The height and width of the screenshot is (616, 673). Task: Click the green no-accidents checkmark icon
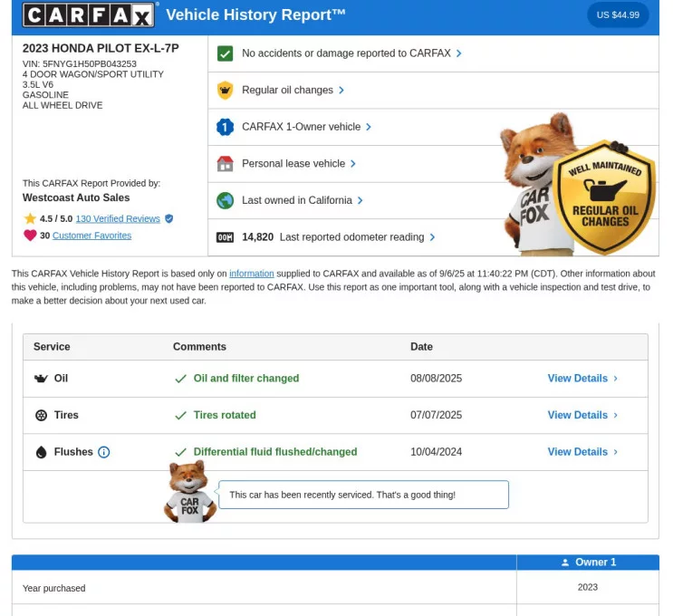coord(225,53)
